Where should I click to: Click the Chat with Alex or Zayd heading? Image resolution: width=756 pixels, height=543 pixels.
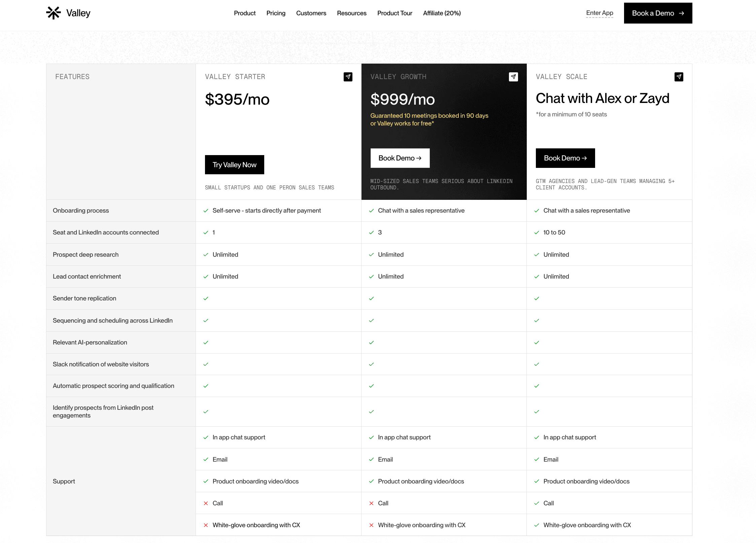tap(603, 99)
